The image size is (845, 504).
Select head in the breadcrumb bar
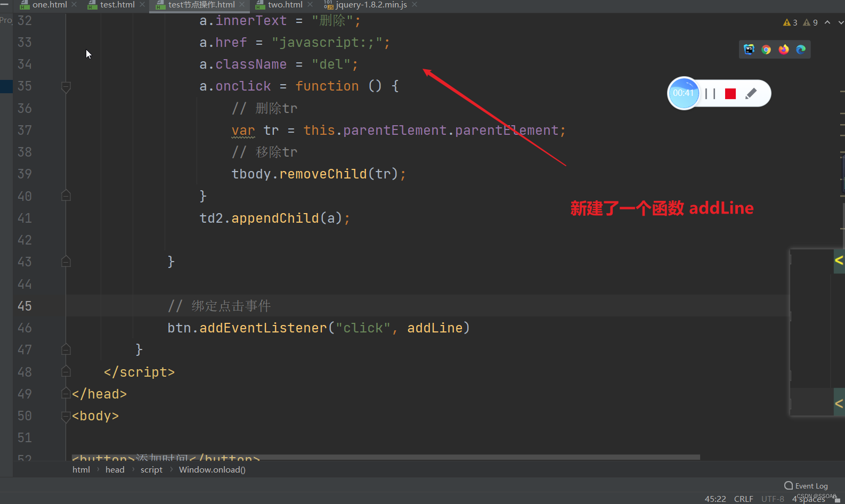coord(115,469)
